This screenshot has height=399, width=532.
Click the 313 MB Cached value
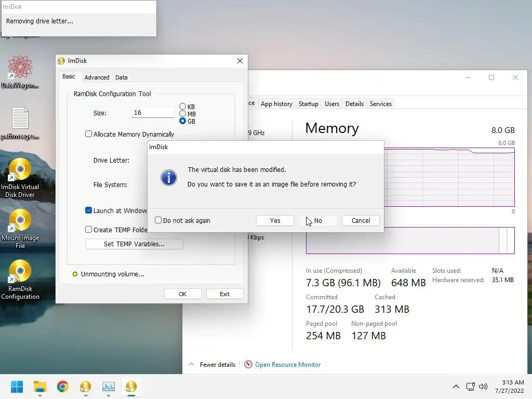coord(392,310)
